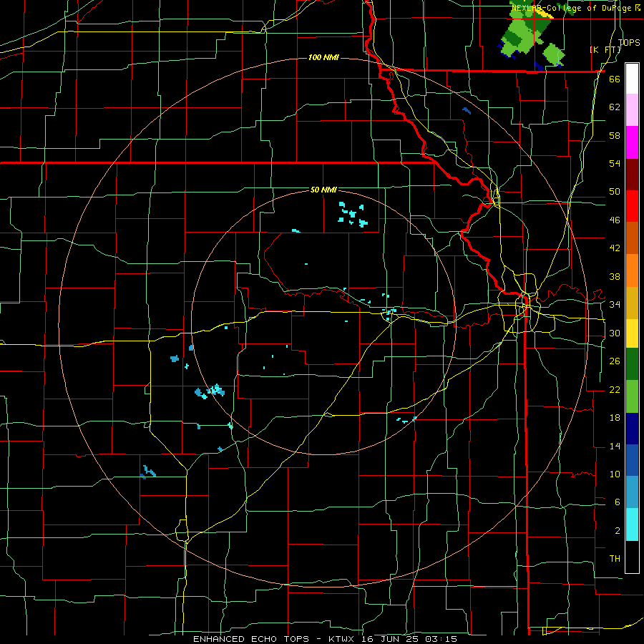644x644 pixels.
Task: Click the 58 scale label
Action: click(x=615, y=135)
